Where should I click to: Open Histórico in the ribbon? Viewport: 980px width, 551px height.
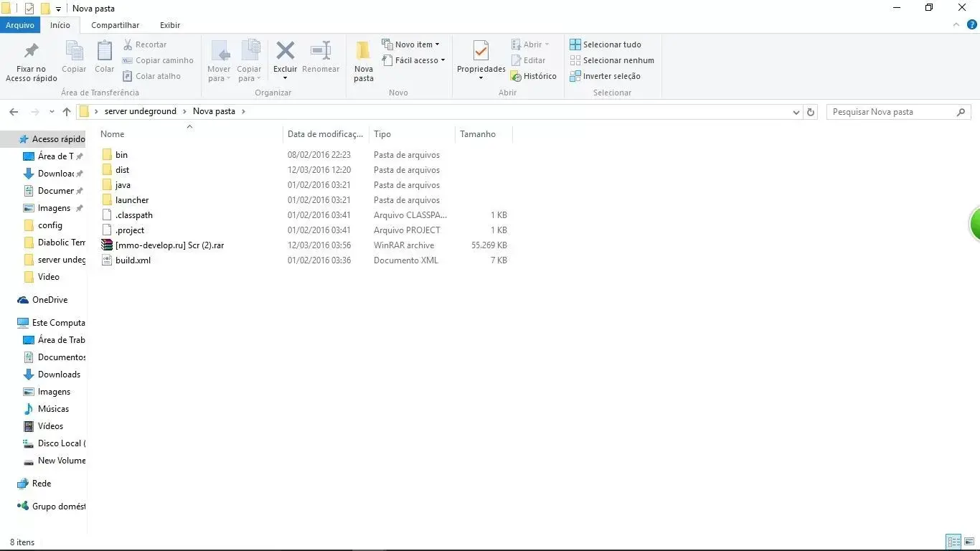pos(534,76)
